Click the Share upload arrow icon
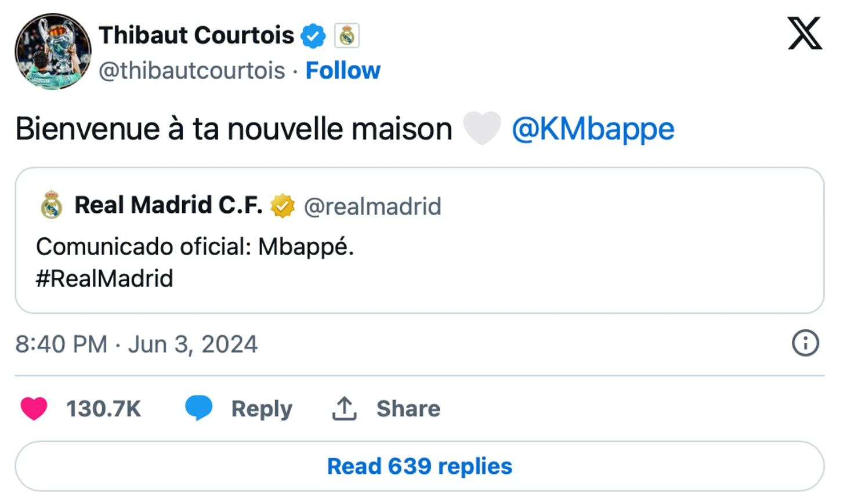 coord(344,408)
